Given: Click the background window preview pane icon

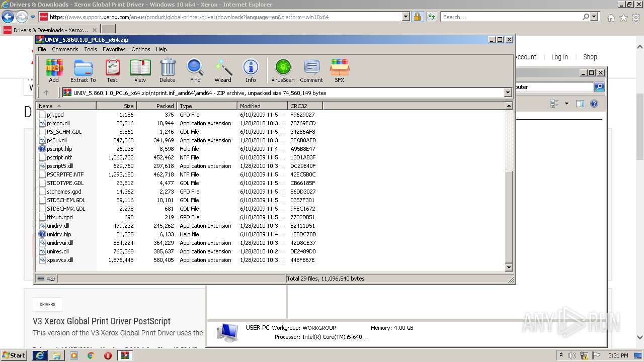Looking at the screenshot, I should pos(580,104).
